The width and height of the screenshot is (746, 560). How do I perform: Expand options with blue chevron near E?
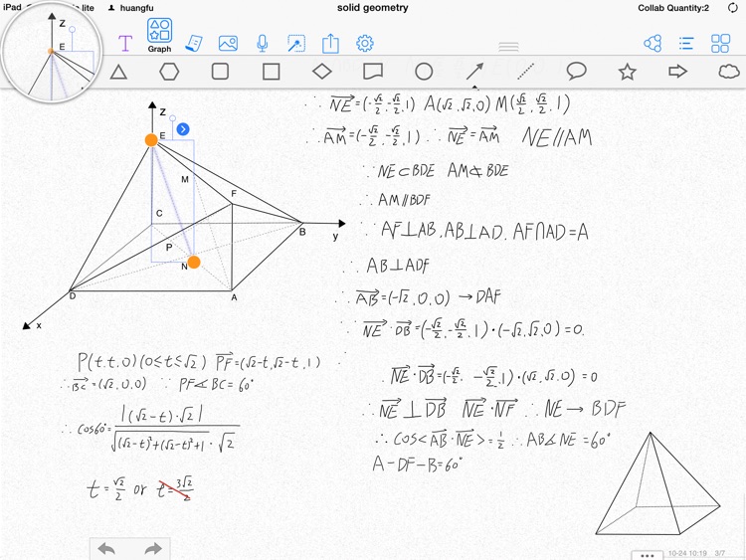183,129
